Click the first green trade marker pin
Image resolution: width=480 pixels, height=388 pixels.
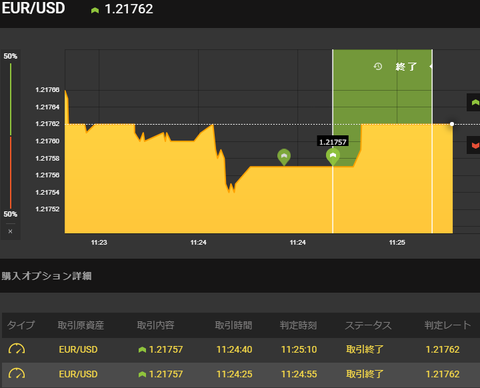[x=284, y=157]
